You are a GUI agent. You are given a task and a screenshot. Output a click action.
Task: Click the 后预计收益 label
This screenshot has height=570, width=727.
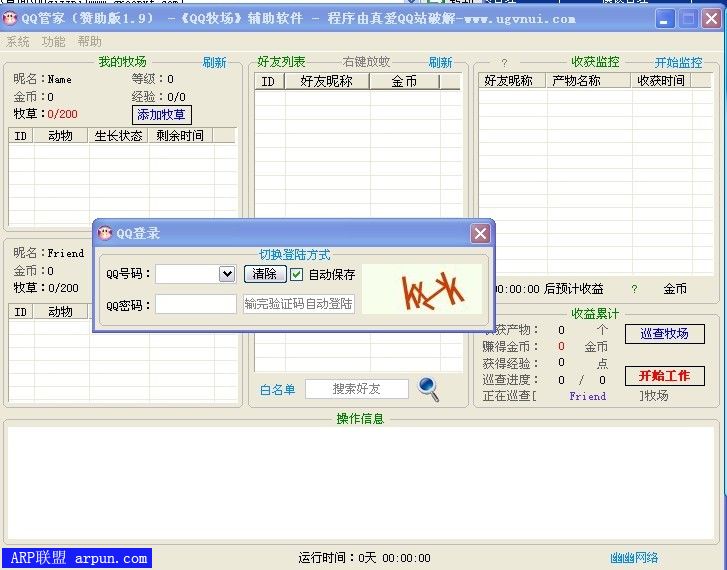[x=574, y=289]
